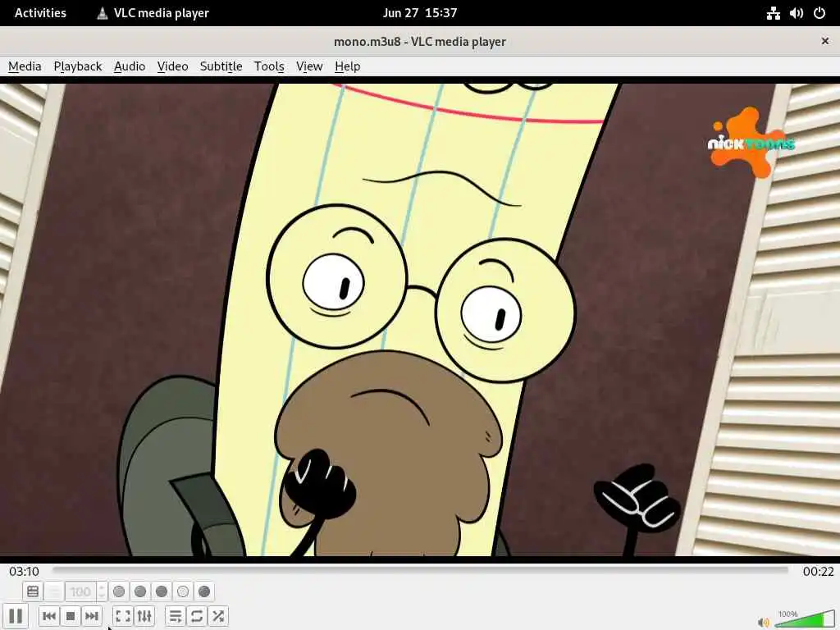
Task: Open the Video menu
Action: [x=172, y=66]
